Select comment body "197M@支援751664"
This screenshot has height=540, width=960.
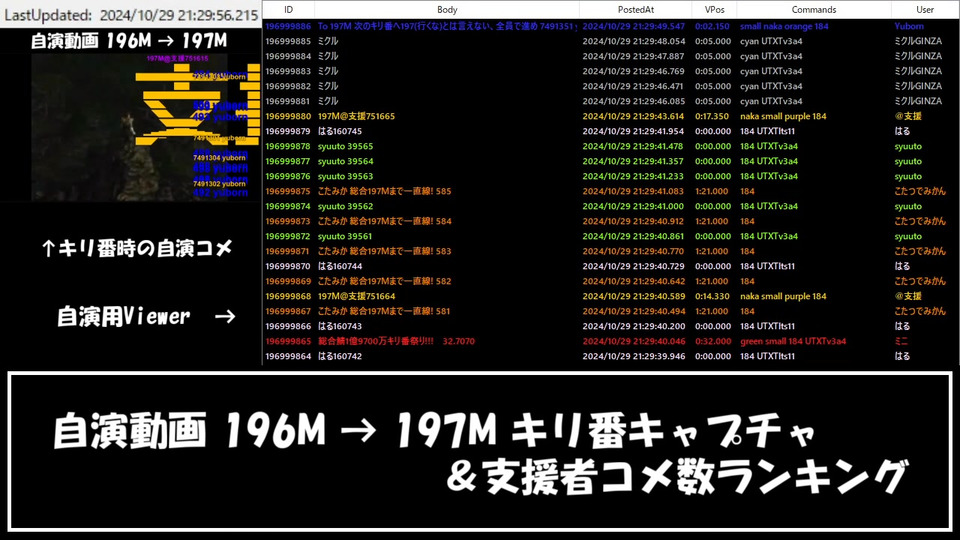pos(356,296)
